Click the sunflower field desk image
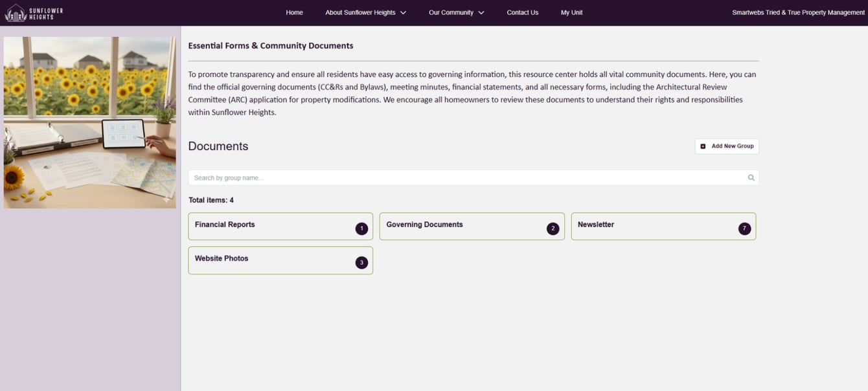This screenshot has height=391, width=868. tap(89, 122)
